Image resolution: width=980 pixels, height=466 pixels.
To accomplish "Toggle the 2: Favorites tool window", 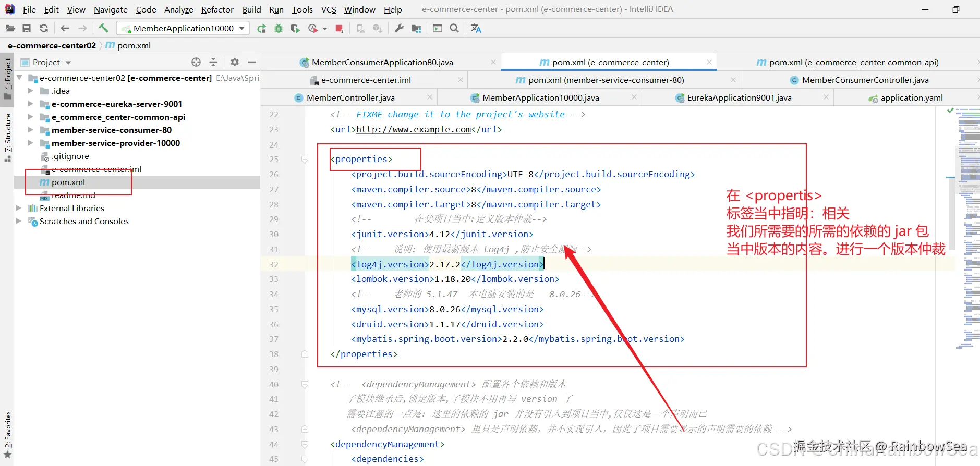I will (x=7, y=435).
